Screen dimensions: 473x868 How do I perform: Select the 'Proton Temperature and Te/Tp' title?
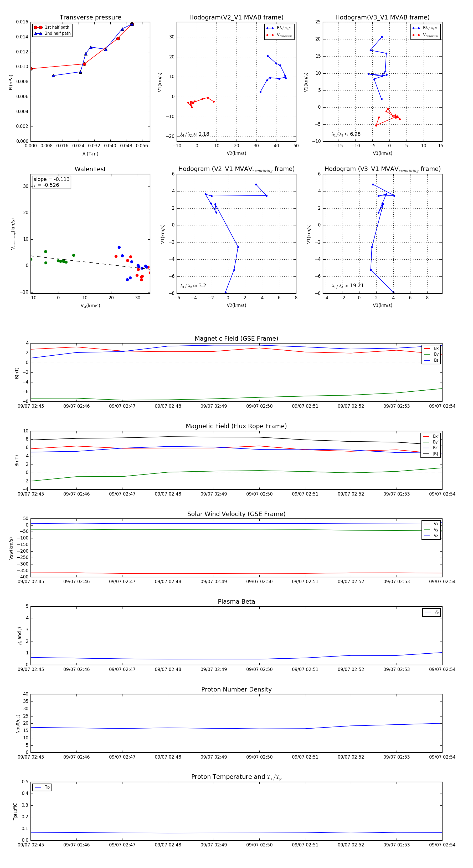[236, 777]
